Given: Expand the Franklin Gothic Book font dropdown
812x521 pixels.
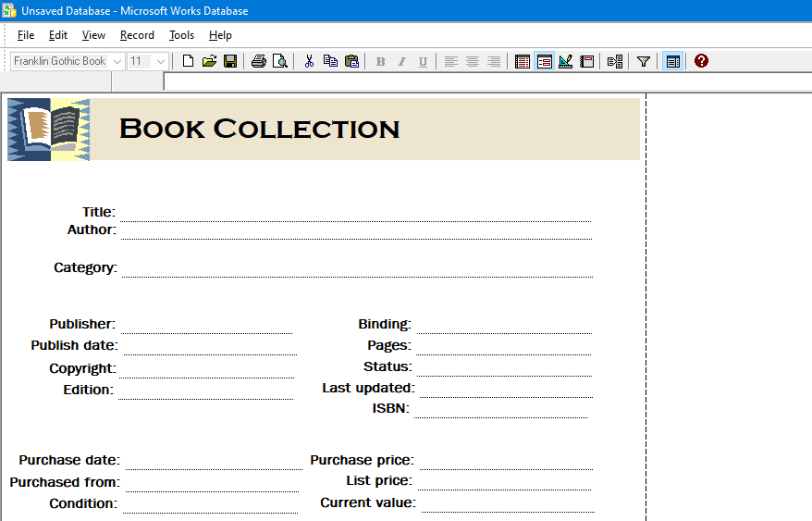Looking at the screenshot, I should (x=117, y=61).
